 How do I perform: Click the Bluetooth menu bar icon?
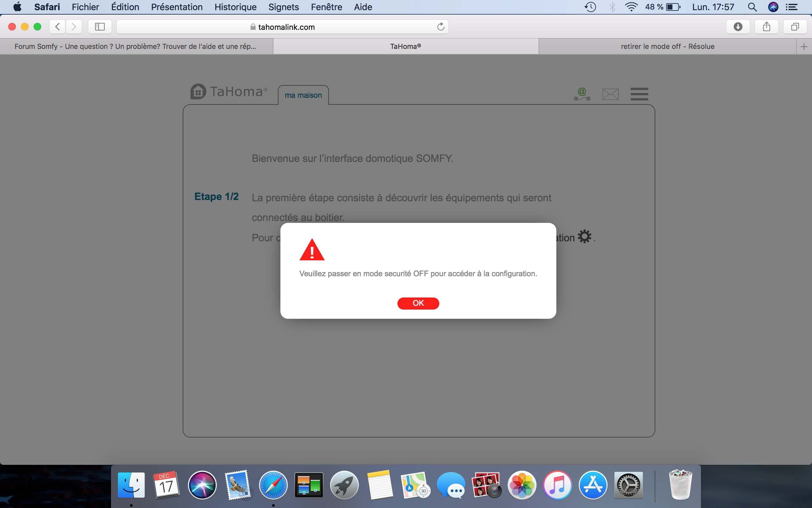pyautogui.click(x=612, y=7)
